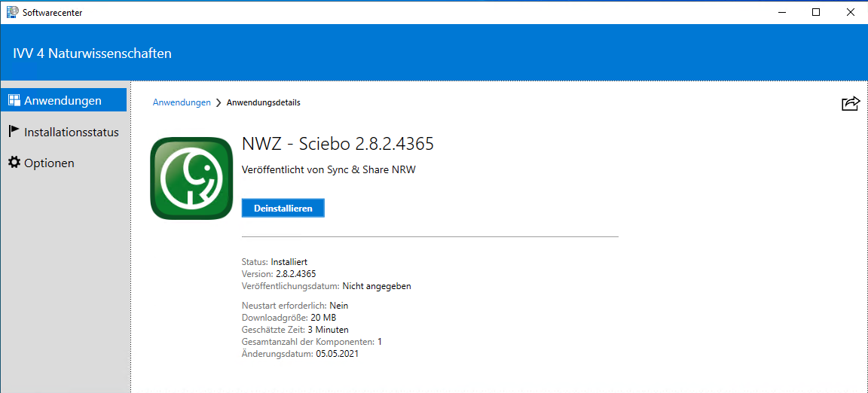Click the IVV 4 Naturwissenschaften header title
Viewport: 868px width, 393px height.
[x=92, y=53]
